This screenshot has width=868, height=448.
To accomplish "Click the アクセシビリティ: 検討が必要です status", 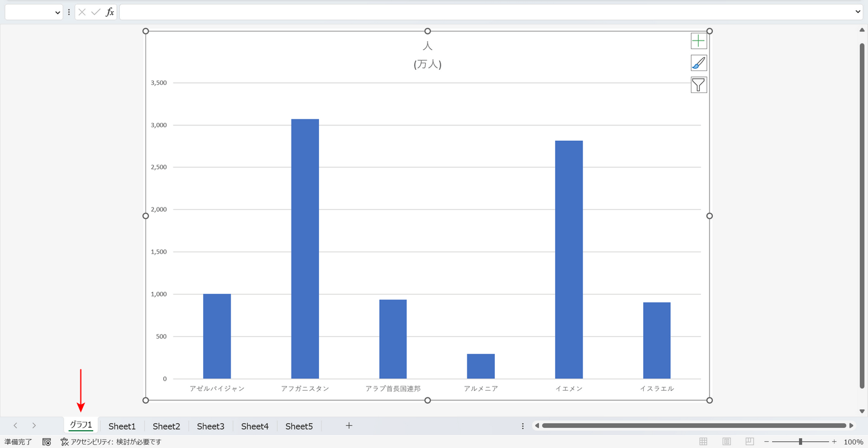I will click(111, 442).
